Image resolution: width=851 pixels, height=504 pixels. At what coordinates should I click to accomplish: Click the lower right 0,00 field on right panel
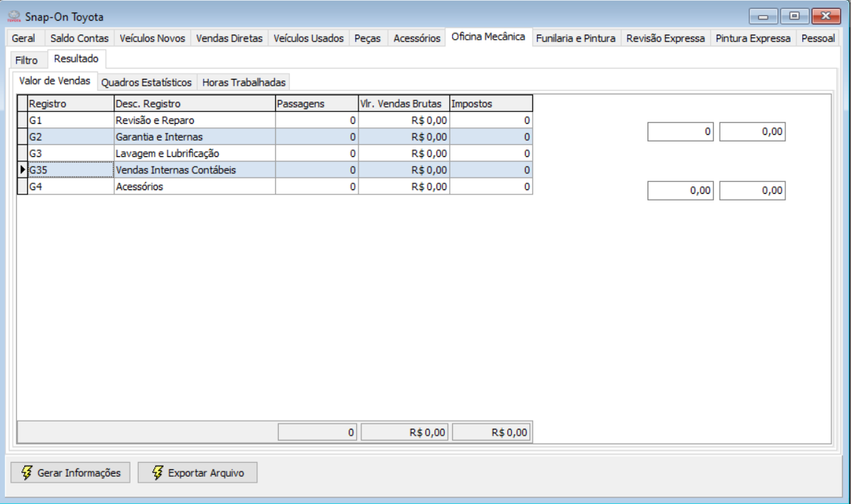752,191
